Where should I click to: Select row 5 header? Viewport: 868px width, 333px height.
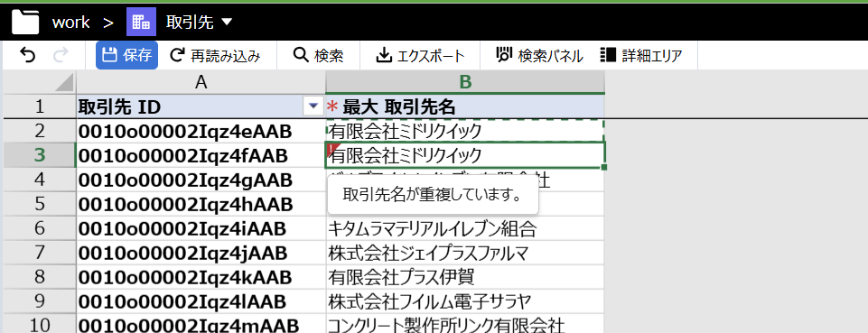tap(40, 204)
